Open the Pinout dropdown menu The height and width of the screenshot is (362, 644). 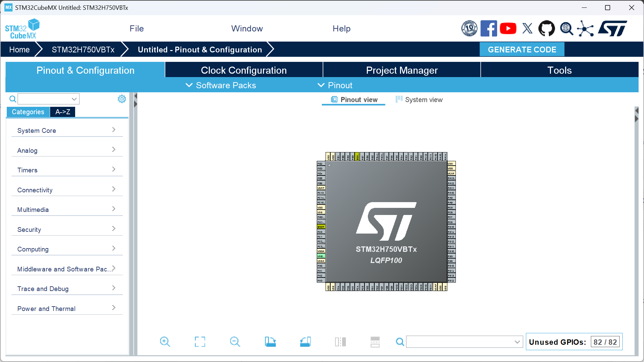tap(335, 85)
